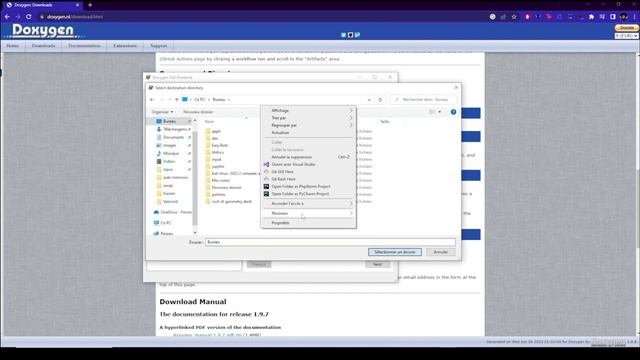Open the Chrome profile avatar
Viewport: 640px width, 360px height.
(x=624, y=17)
